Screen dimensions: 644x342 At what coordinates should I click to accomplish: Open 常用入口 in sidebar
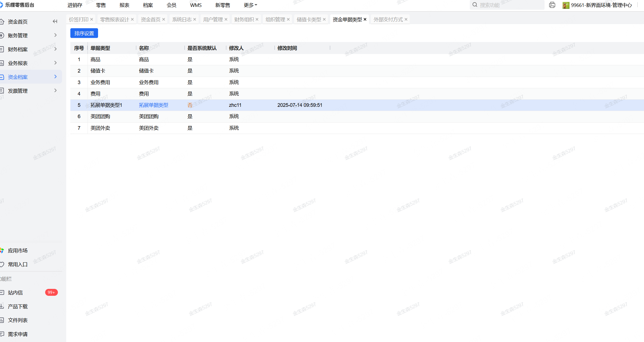(x=18, y=265)
